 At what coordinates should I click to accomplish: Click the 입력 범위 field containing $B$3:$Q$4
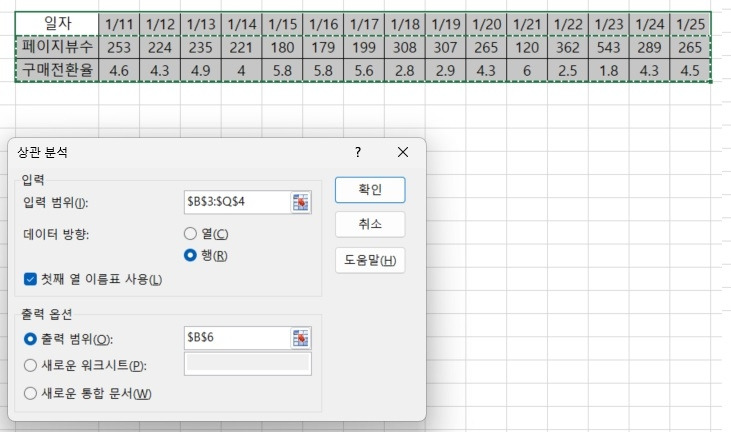click(x=237, y=202)
